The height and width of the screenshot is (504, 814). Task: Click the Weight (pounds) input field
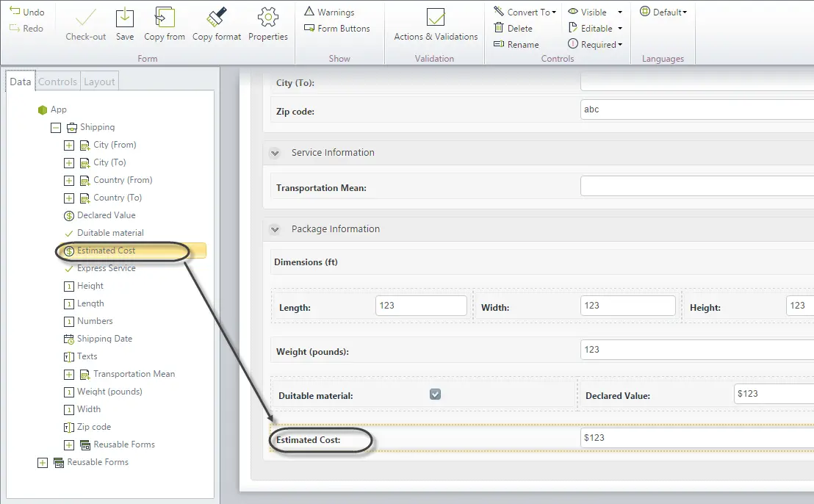tap(697, 350)
